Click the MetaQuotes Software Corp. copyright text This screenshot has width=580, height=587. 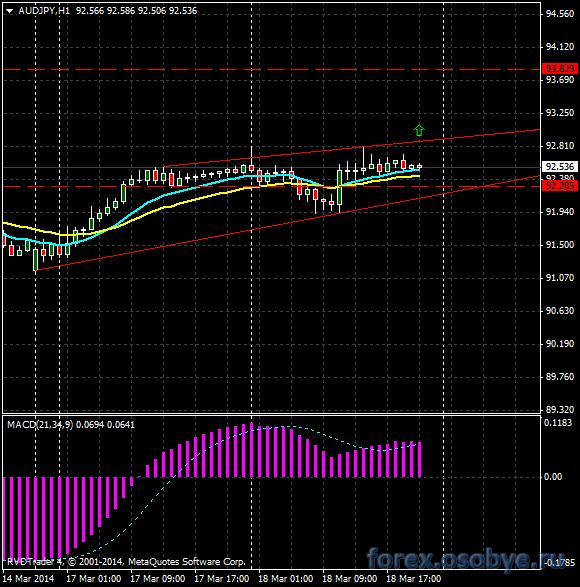pos(187,562)
